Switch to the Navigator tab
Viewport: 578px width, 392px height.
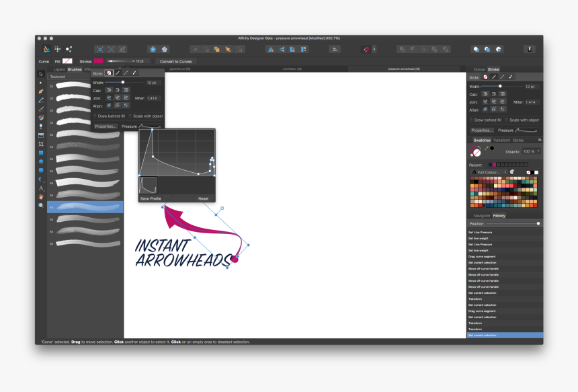(482, 216)
